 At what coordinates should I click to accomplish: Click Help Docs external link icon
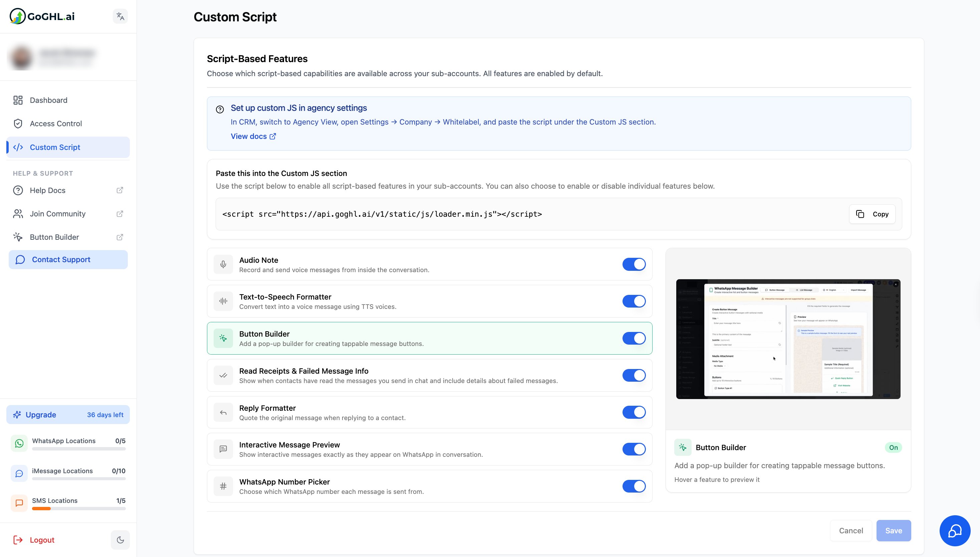tap(120, 190)
